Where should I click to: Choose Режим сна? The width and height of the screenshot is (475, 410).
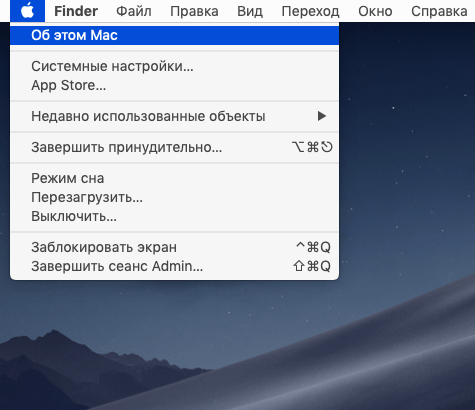pos(174,178)
